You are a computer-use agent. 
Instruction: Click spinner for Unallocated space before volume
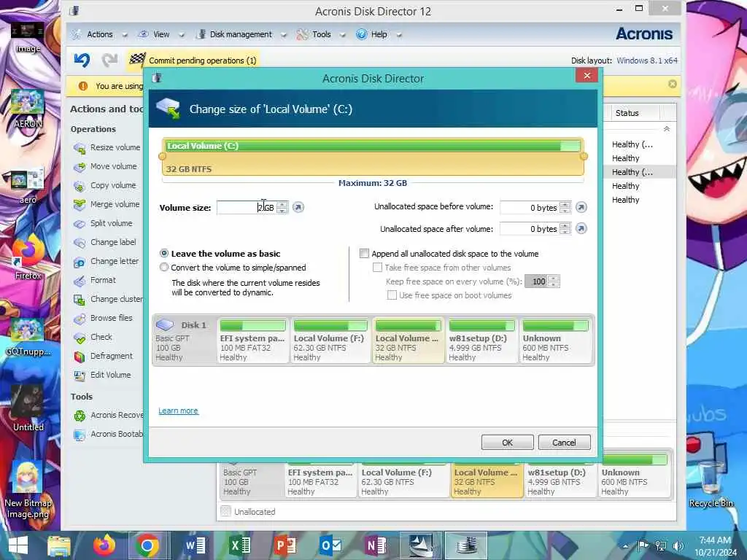point(565,207)
